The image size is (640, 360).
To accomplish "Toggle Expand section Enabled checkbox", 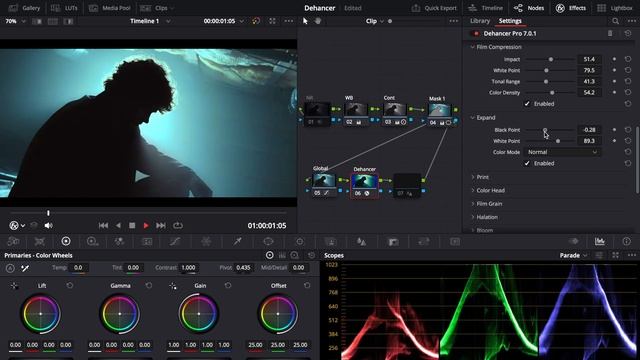I will click(527, 163).
